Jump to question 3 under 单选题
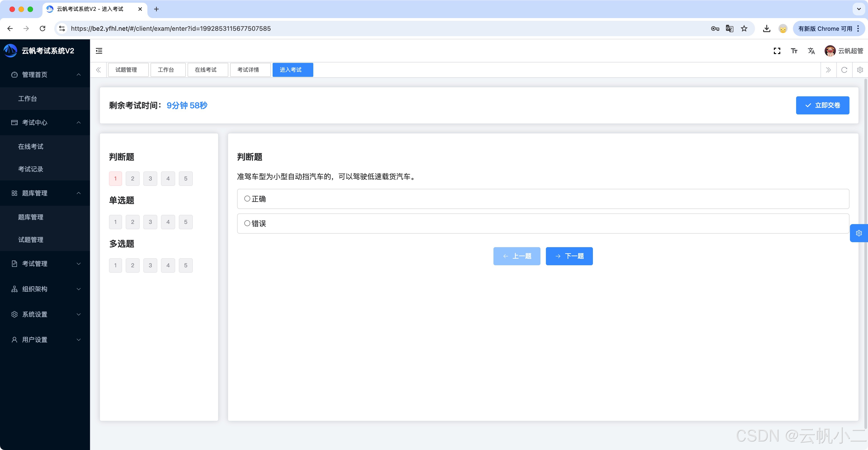This screenshot has height=450, width=868. (x=150, y=222)
